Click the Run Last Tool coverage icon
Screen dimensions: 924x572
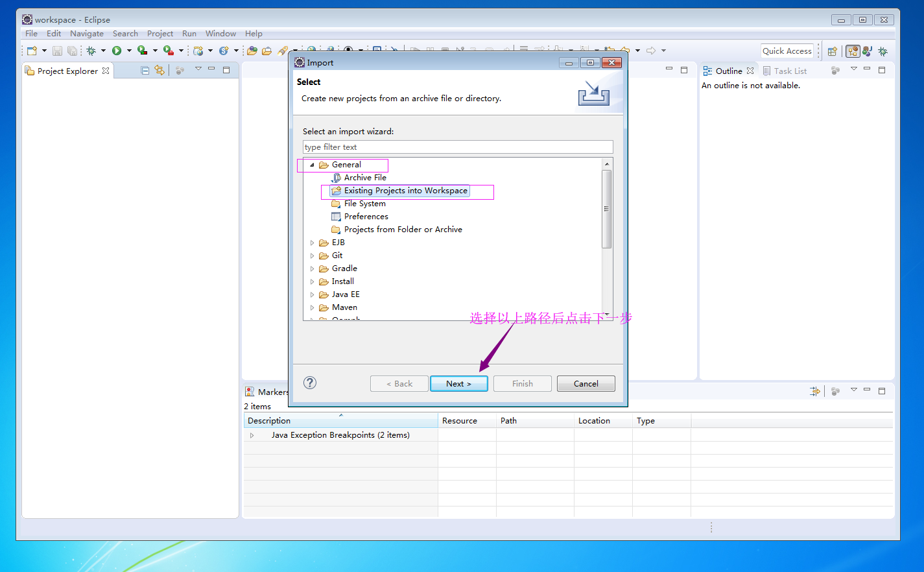[143, 51]
